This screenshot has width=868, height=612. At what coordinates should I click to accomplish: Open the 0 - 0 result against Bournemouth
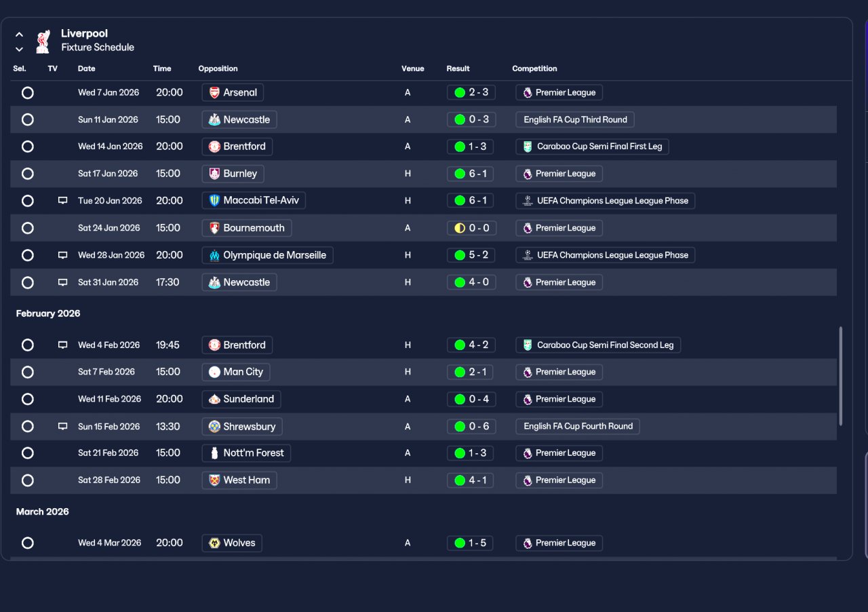pos(471,228)
